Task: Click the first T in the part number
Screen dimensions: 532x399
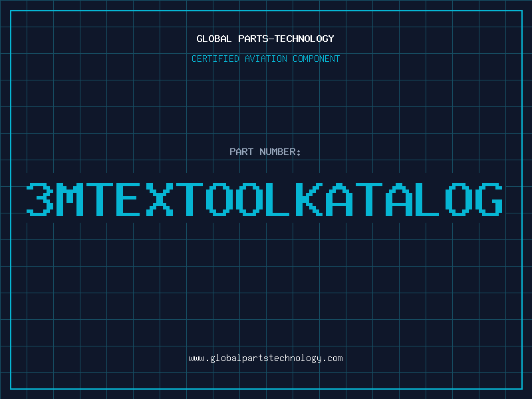Action: click(100, 199)
